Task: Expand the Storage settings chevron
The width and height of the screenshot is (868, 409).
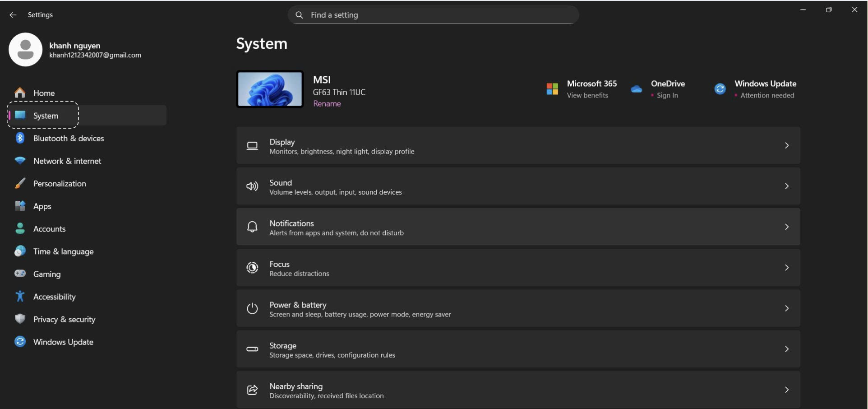Action: click(x=786, y=349)
